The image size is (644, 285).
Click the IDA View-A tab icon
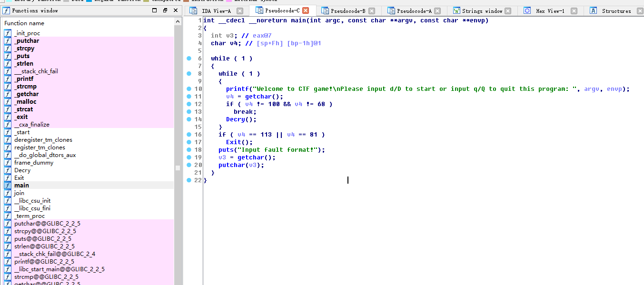194,11
